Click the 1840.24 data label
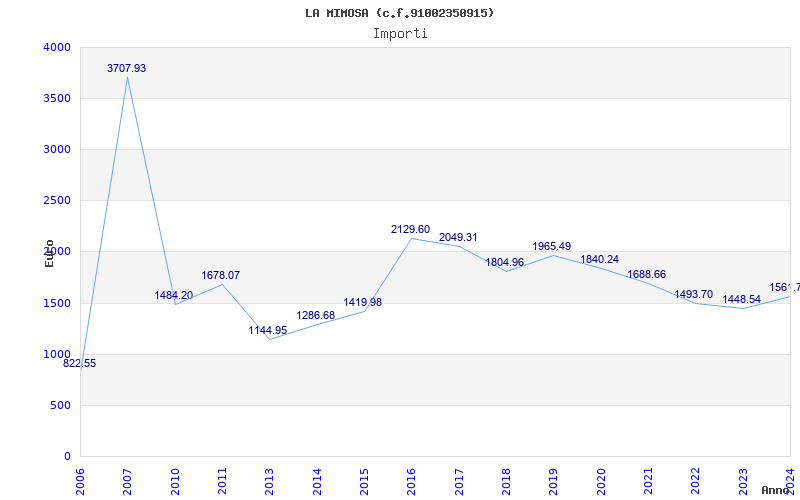The image size is (800, 500). [x=599, y=259]
